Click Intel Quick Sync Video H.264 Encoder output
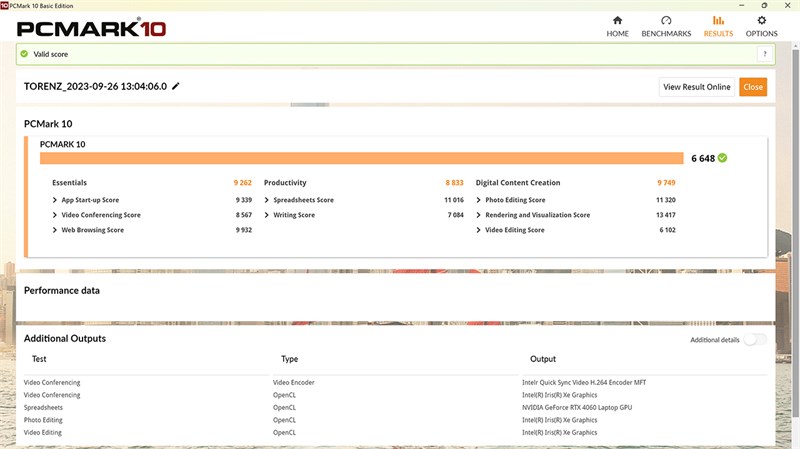The image size is (800, 449). pos(584,382)
